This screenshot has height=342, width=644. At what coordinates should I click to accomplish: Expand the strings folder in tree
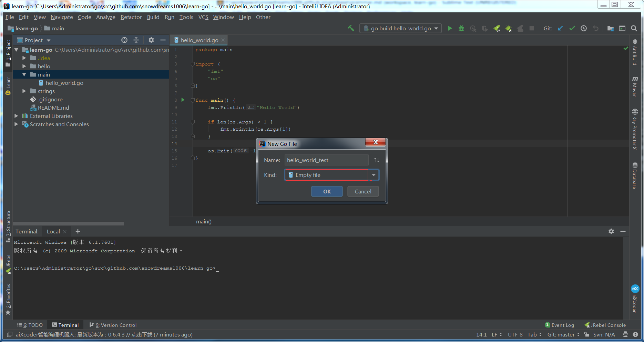click(x=24, y=91)
